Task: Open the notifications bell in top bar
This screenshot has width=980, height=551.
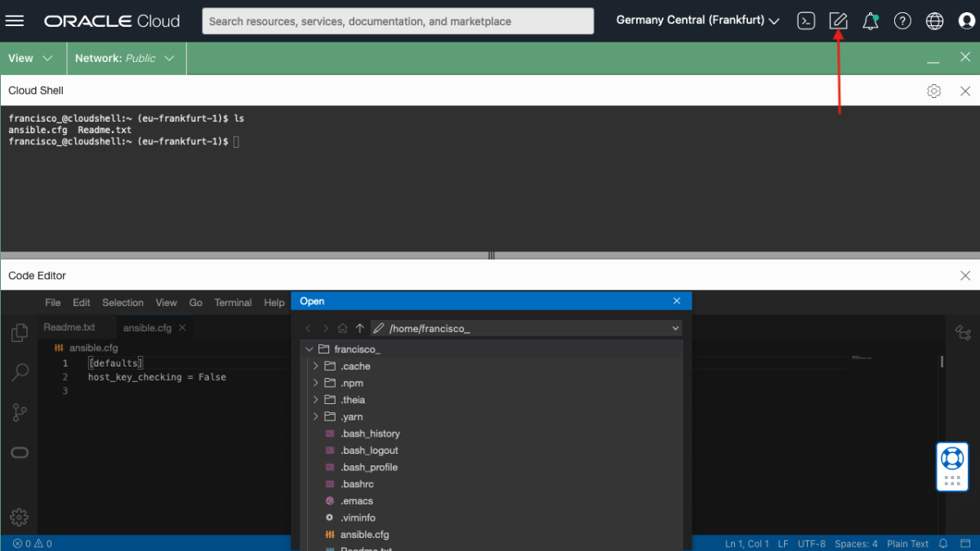Action: [870, 20]
